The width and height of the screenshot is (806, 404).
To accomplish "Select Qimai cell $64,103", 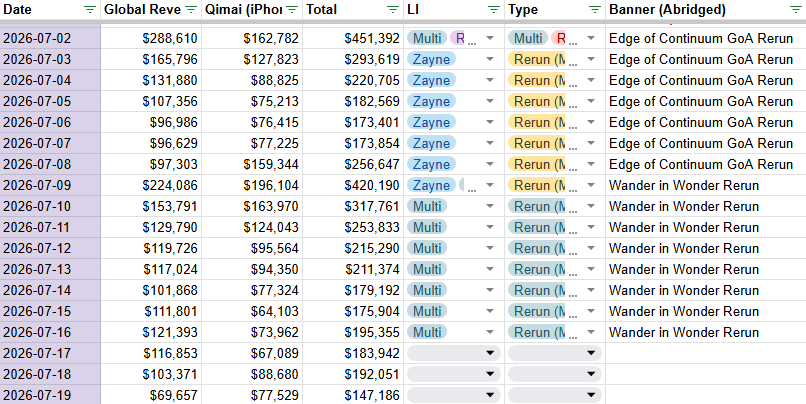I will [252, 311].
